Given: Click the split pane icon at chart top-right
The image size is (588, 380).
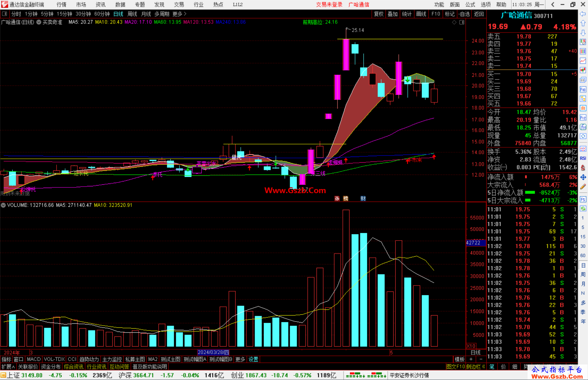Looking at the screenshot, I should tap(462, 22).
